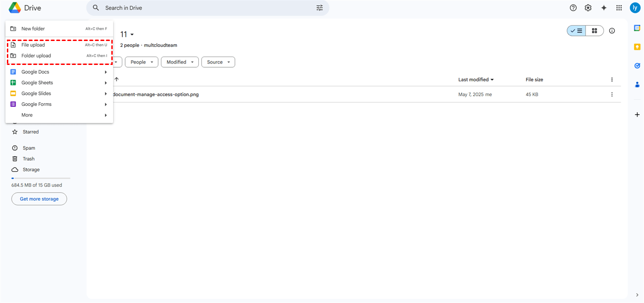Switch to list layout view
The image size is (644, 303).
[576, 31]
